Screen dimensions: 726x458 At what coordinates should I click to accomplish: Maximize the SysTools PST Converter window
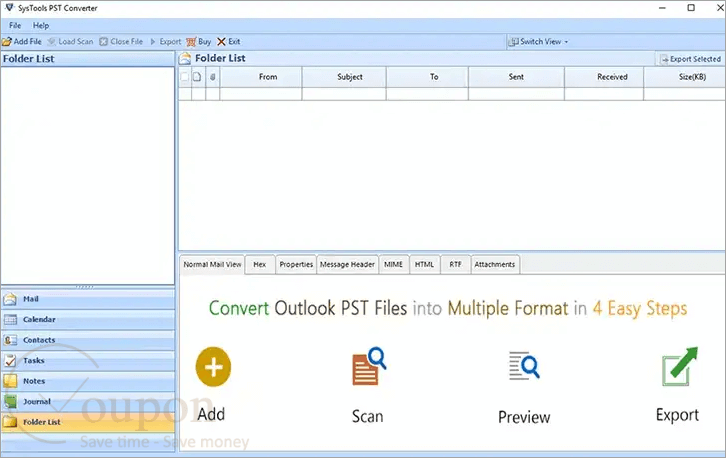tap(691, 8)
